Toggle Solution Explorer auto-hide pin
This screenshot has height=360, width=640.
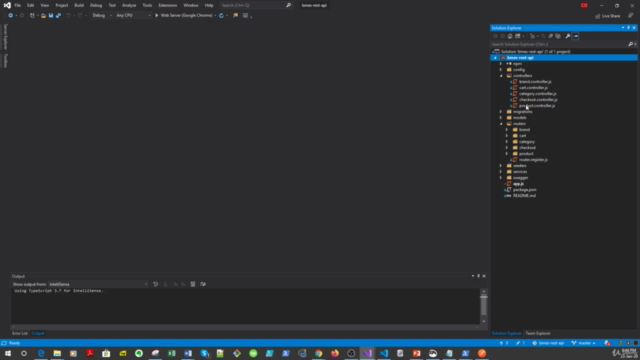pos(628,28)
